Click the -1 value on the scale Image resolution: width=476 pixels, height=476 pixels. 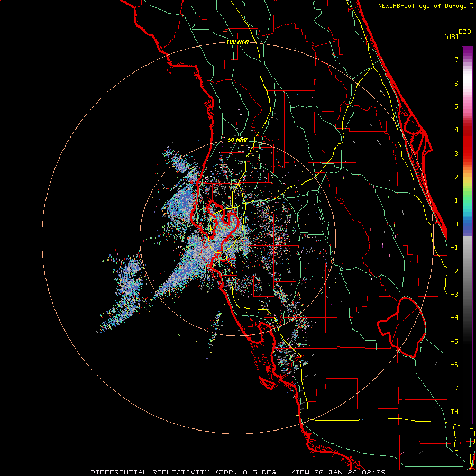(454, 248)
